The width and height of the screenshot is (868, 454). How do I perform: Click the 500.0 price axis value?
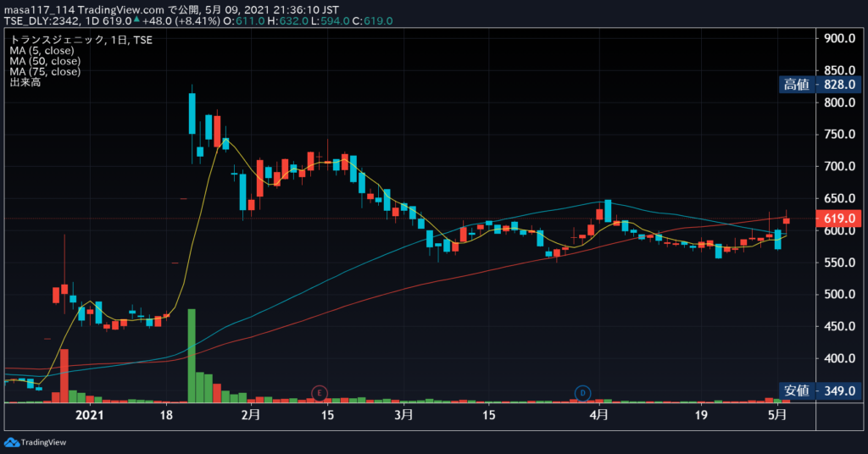tap(839, 294)
